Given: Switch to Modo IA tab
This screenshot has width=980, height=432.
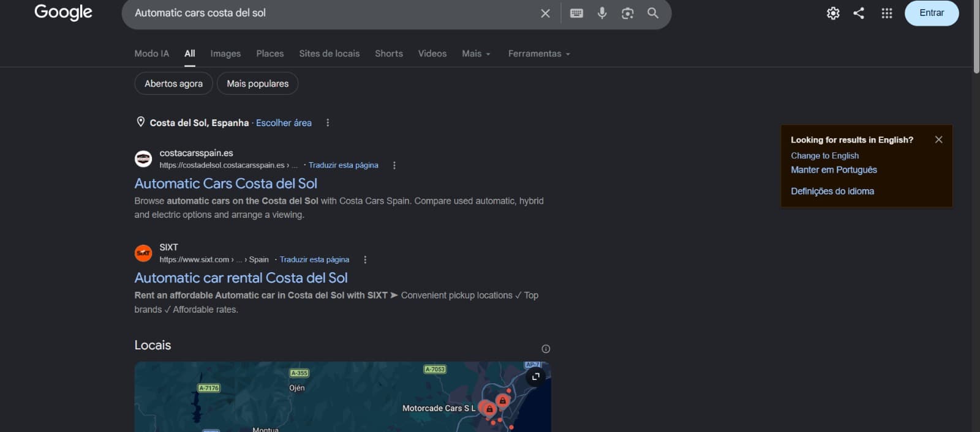Looking at the screenshot, I should 151,54.
